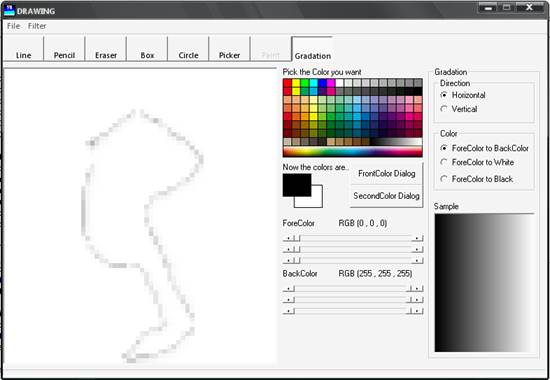This screenshot has width=550, height=380.
Task: Open the Gradation tab
Action: click(x=312, y=49)
